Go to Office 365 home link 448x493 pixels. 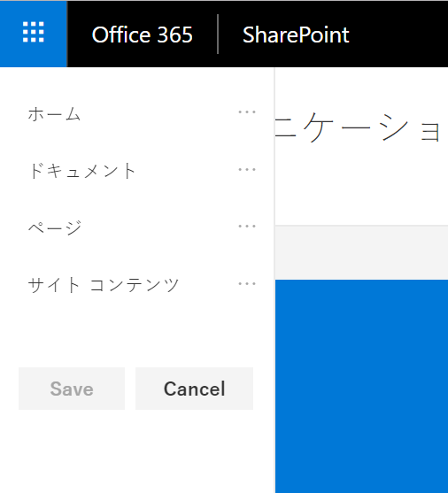click(142, 35)
